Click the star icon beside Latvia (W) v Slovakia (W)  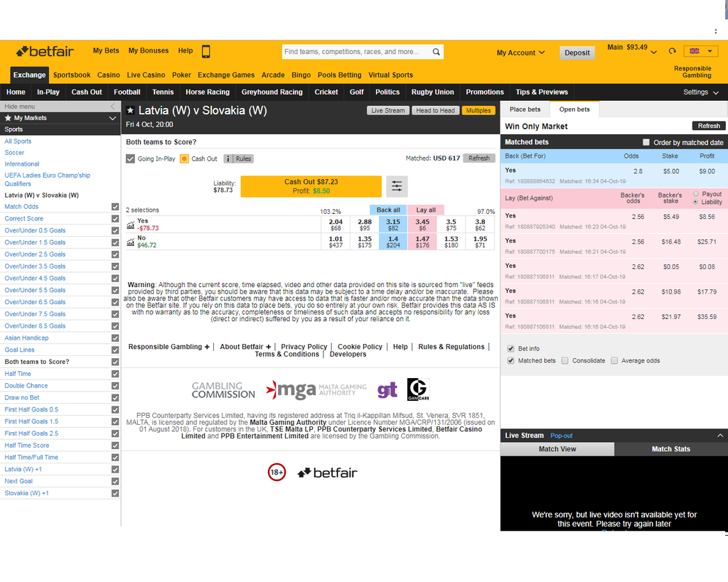(131, 110)
